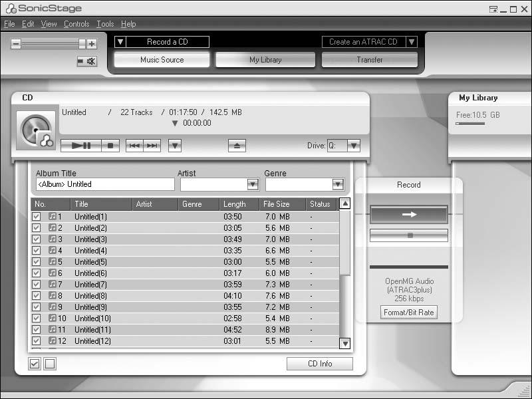Click music note icon for track 4
Image resolution: width=532 pixels, height=399 pixels.
coord(53,250)
